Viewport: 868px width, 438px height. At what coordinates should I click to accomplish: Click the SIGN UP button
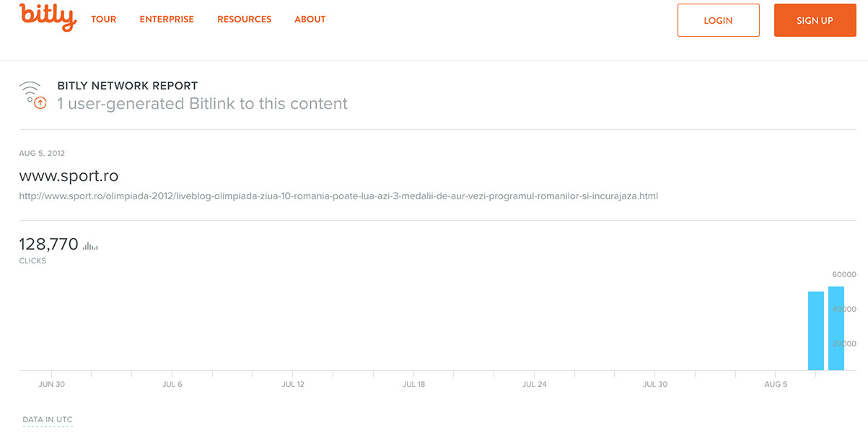click(815, 20)
